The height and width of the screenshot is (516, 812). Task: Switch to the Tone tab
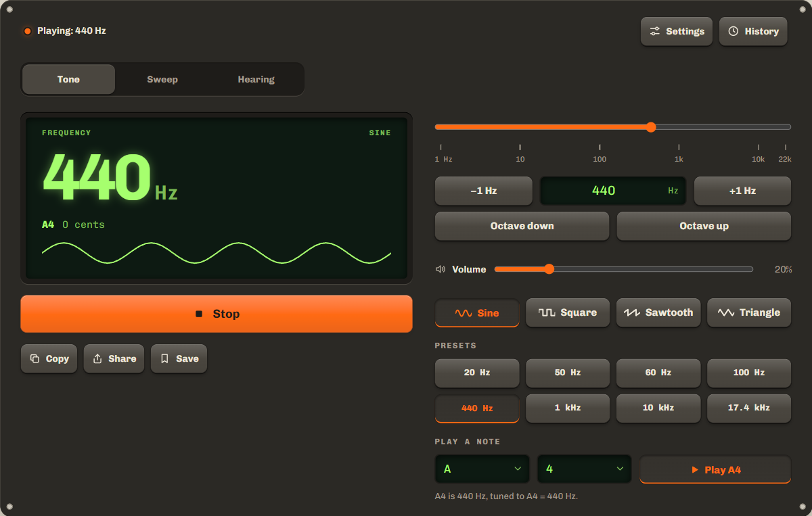tap(68, 79)
